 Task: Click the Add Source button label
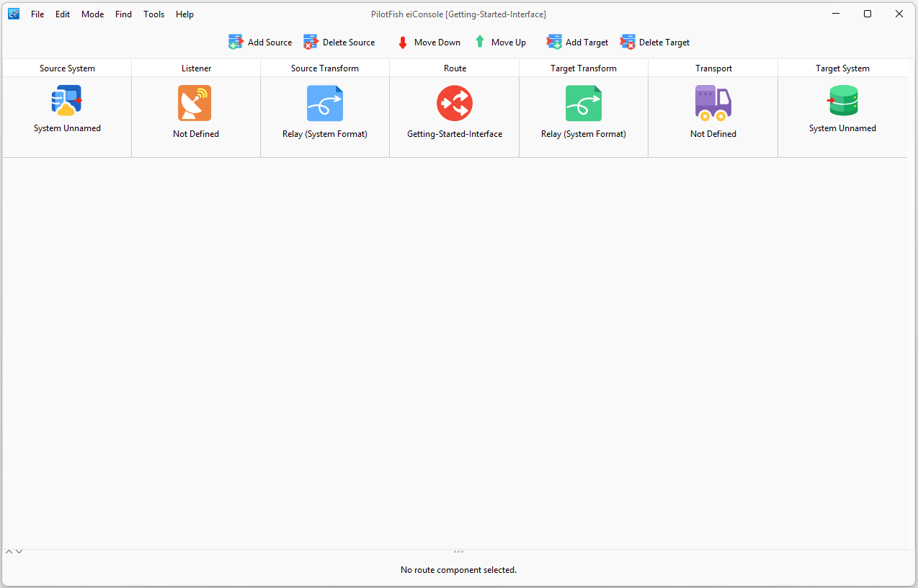(270, 43)
